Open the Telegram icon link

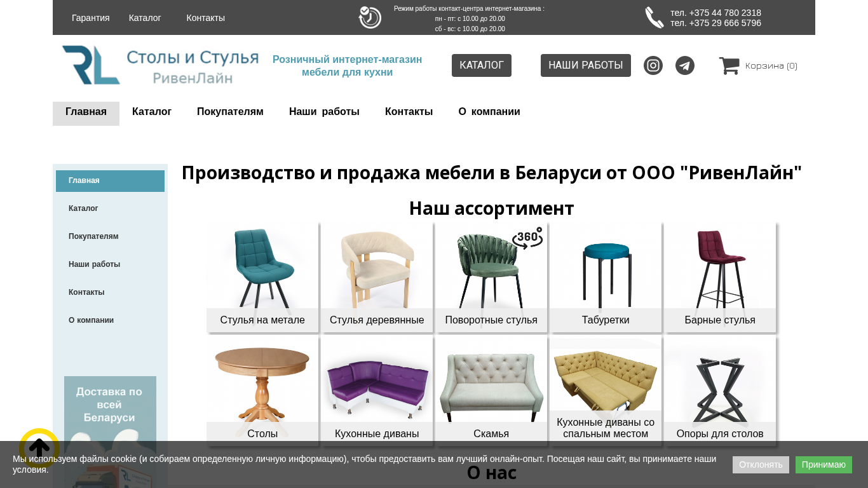685,65
